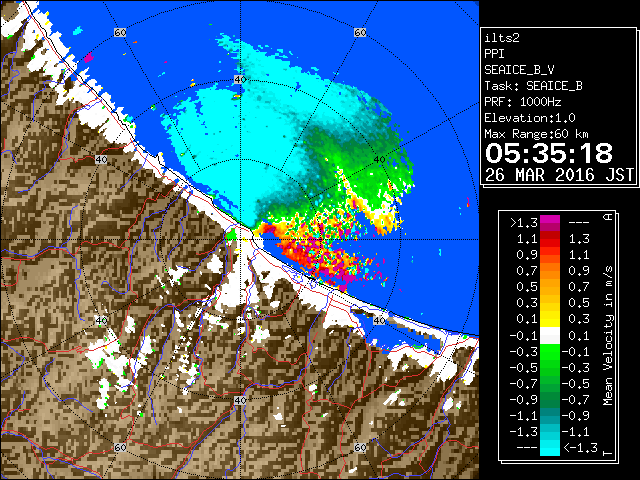The image size is (640, 480).
Task: Click the green echo patch at the radar center
Action: [x=231, y=235]
